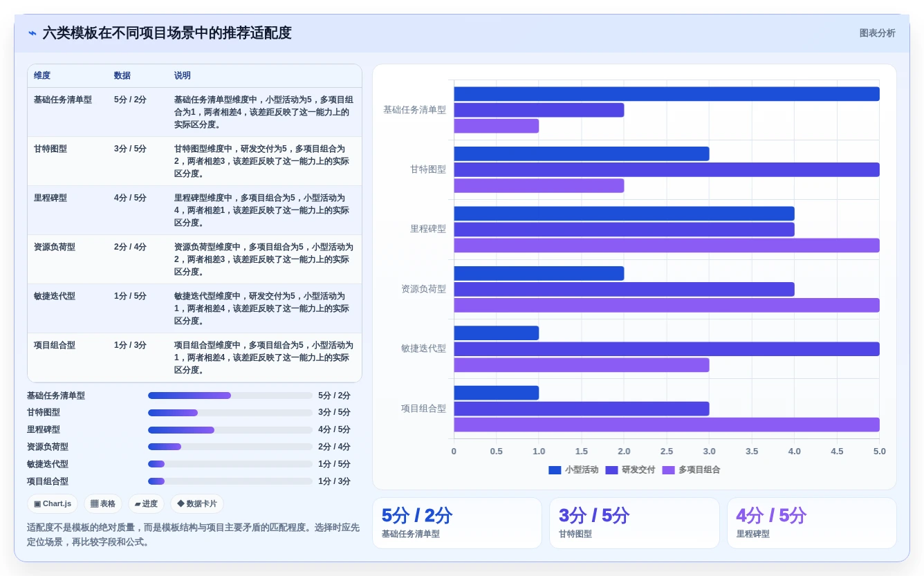
Task: Select the 项目组合型 table row label
Action: pos(55,345)
